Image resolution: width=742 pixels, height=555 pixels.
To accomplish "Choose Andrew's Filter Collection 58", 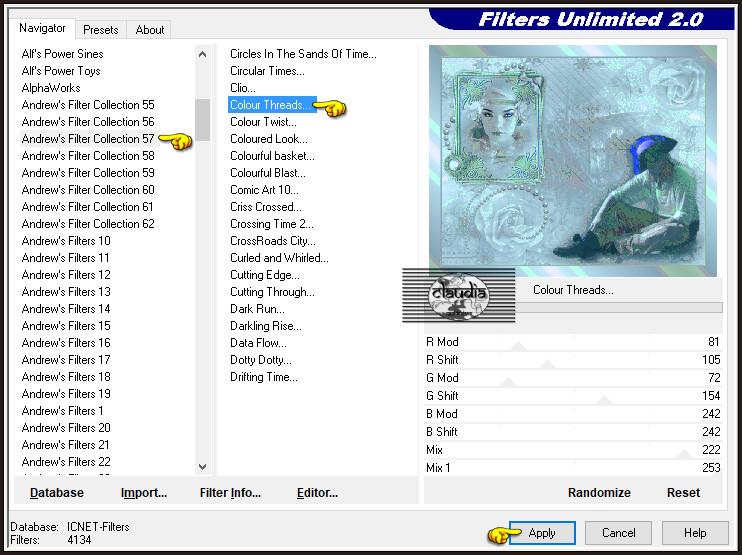I will click(88, 156).
